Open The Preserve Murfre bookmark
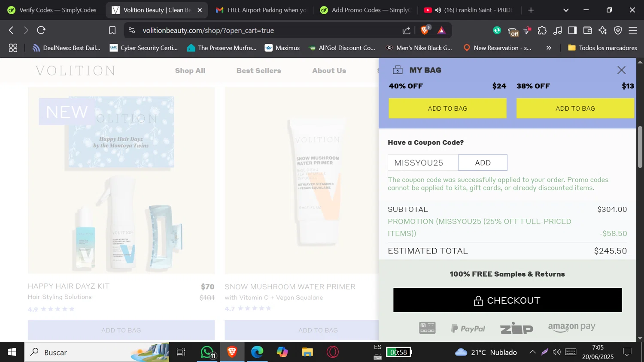The image size is (644, 362). [222, 48]
